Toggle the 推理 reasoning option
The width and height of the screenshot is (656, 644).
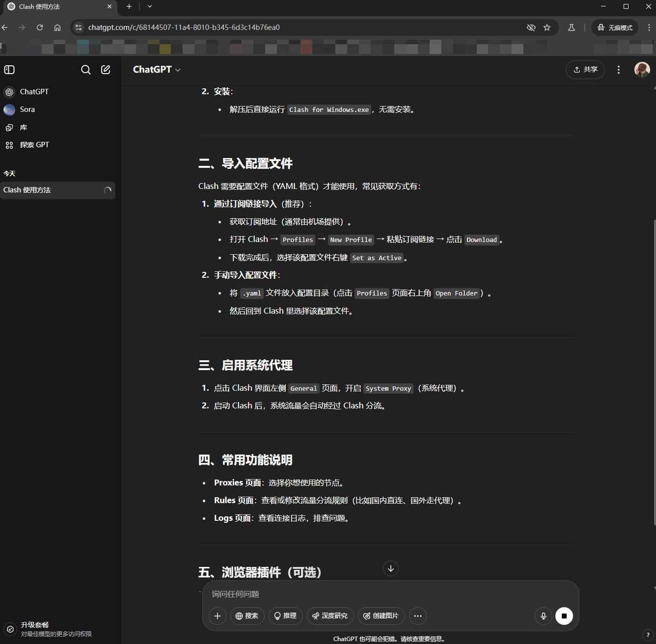286,616
